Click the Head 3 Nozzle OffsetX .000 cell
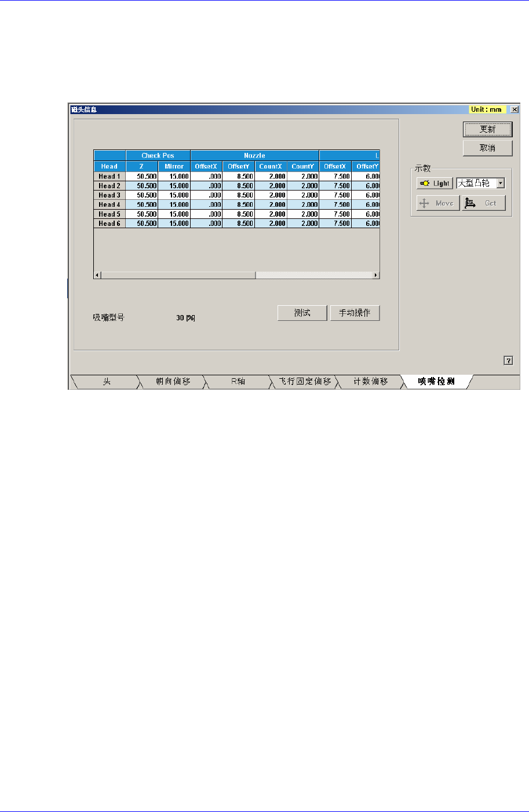The width and height of the screenshot is (529, 812). [206, 195]
